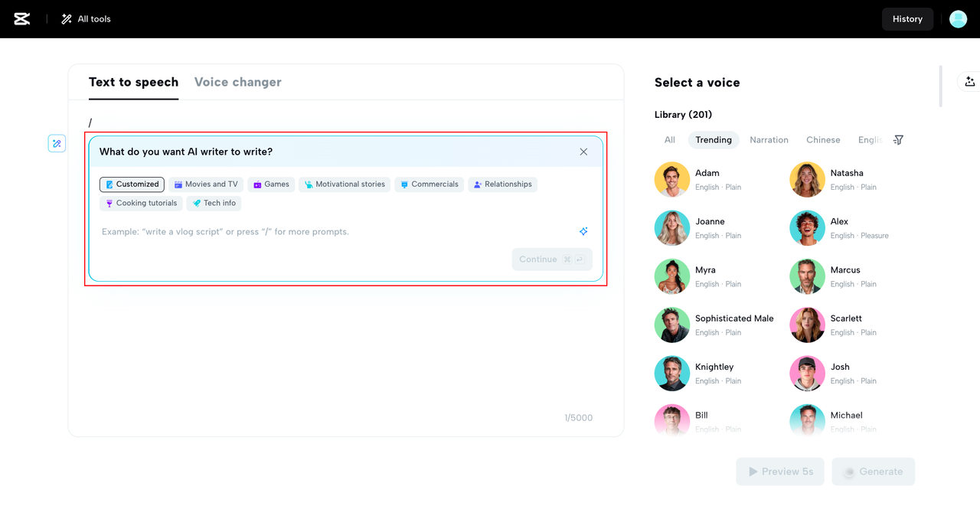
Task: Click the All tools magic wand icon
Action: pos(66,18)
